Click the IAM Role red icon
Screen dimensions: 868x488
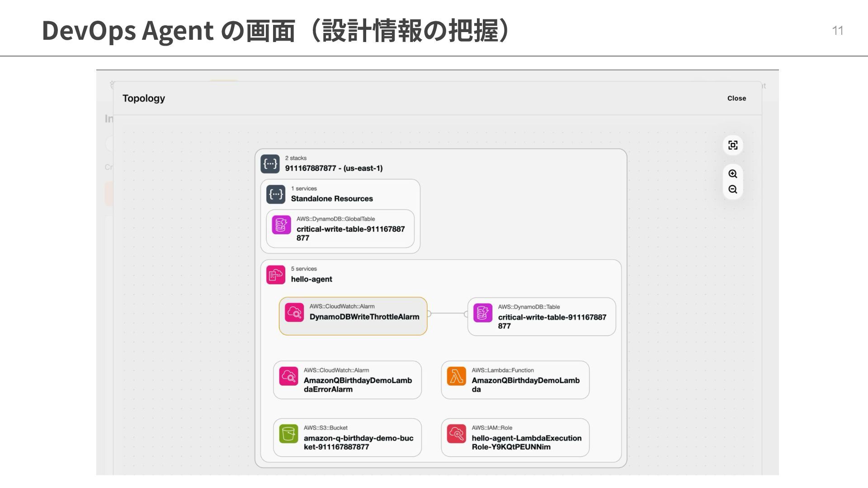click(456, 434)
